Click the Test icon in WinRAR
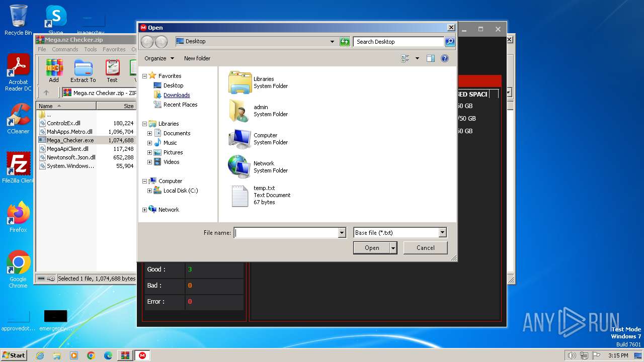The height and width of the screenshot is (362, 644). pyautogui.click(x=112, y=71)
